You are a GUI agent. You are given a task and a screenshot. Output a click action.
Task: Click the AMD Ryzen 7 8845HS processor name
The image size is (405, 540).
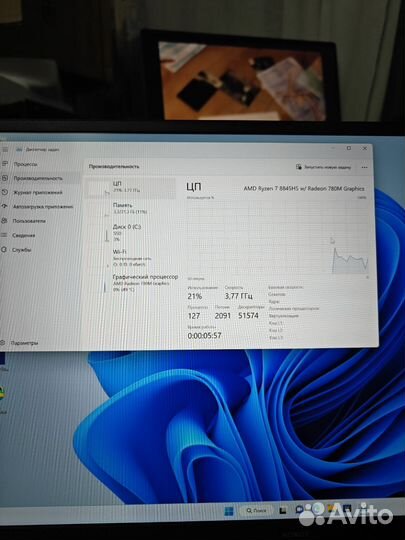pyautogui.click(x=304, y=188)
